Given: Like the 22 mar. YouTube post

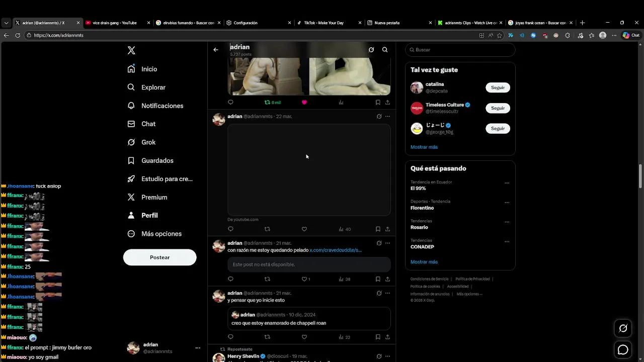Looking at the screenshot, I should pos(304,229).
